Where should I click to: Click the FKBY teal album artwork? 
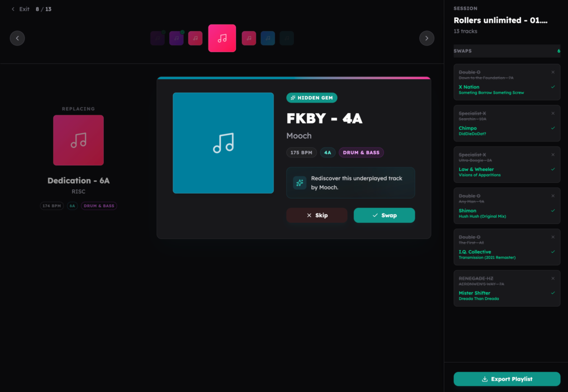(223, 143)
